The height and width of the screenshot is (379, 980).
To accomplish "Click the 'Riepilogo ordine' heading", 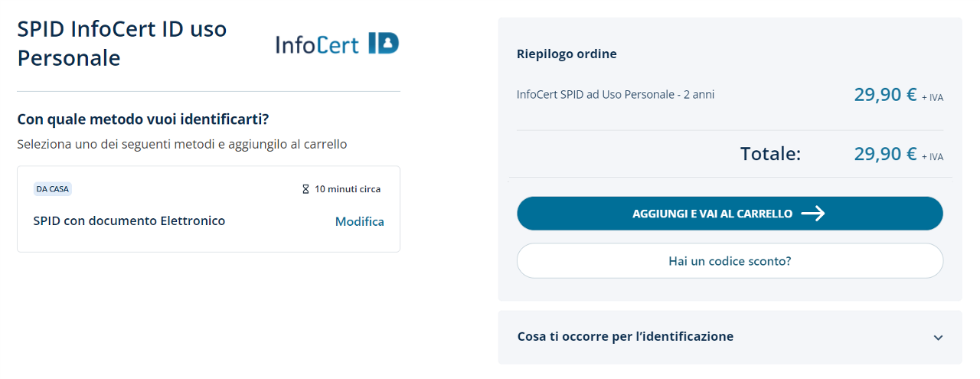I will [x=567, y=54].
